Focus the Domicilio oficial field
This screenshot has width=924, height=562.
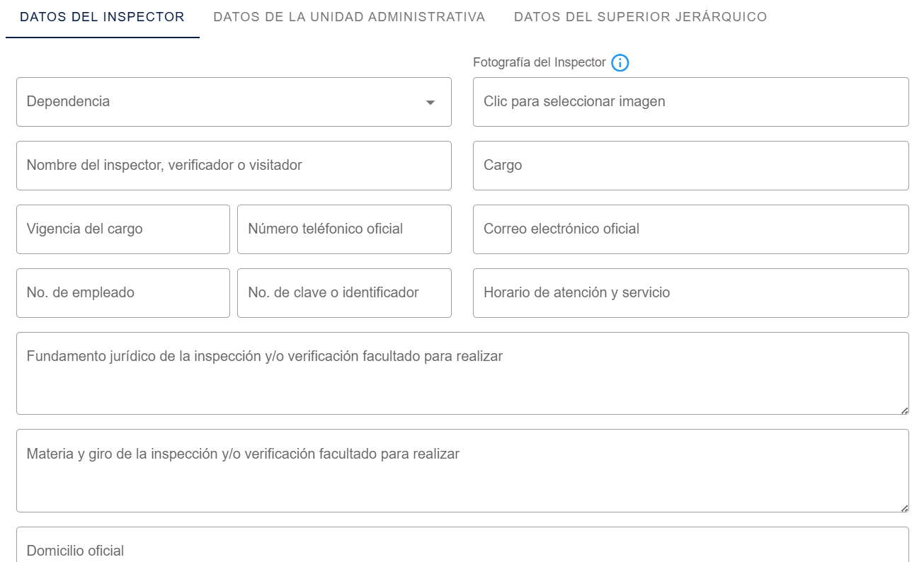point(462,544)
